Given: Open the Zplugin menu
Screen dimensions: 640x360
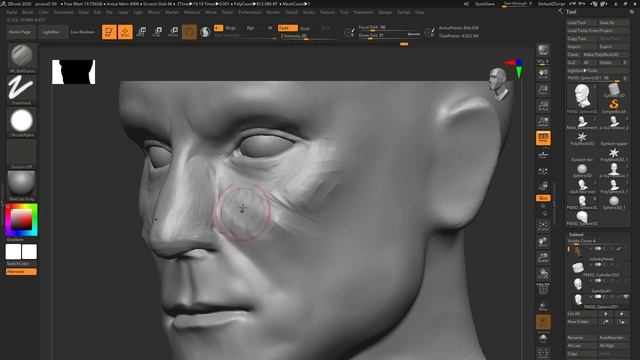Looking at the screenshot, I should (x=385, y=12).
